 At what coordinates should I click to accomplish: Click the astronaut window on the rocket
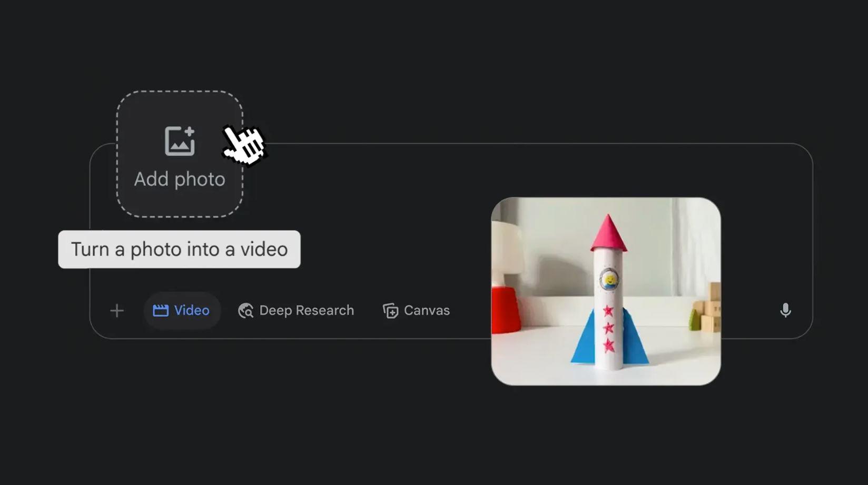tap(609, 280)
